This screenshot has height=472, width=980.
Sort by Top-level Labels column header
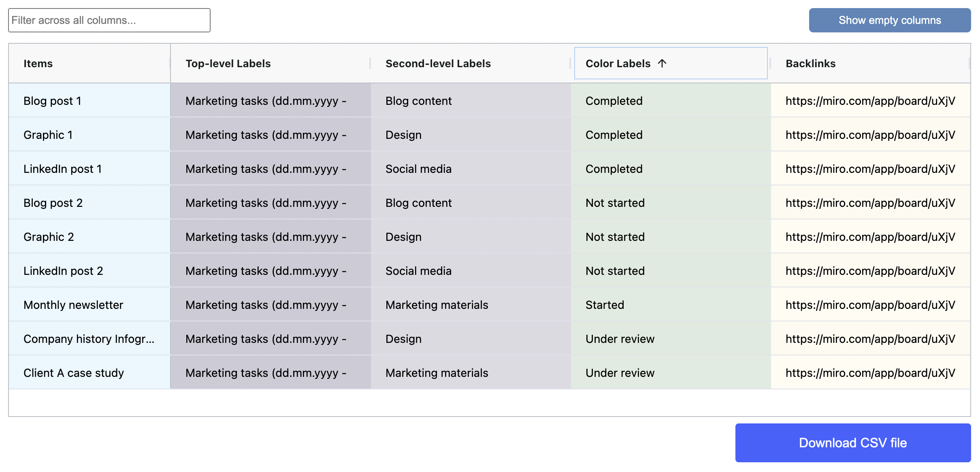pyautogui.click(x=228, y=64)
